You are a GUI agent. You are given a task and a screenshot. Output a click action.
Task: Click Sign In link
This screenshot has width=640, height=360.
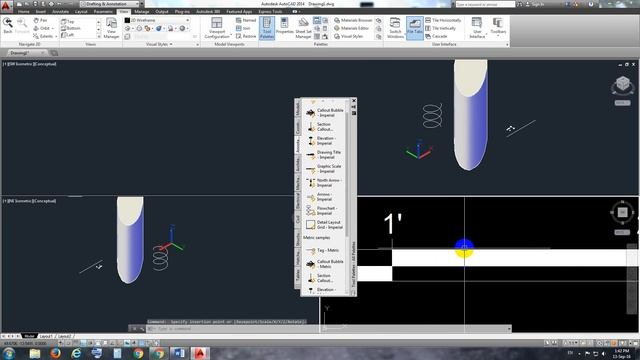pos(534,4)
